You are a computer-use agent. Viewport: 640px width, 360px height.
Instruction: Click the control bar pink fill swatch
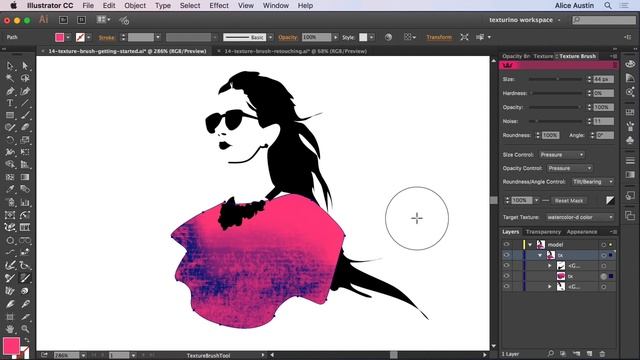(x=60, y=37)
